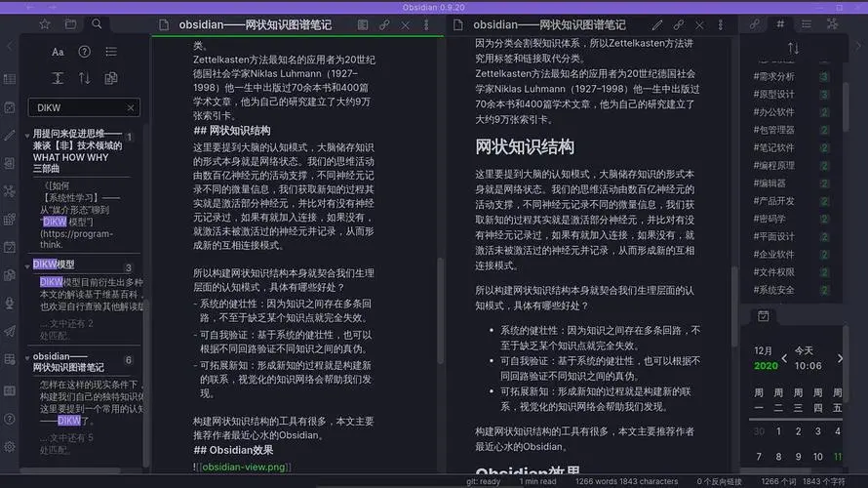Click the paper plane icon in ribbon
The width and height of the screenshot is (868, 488).
pos(10,331)
